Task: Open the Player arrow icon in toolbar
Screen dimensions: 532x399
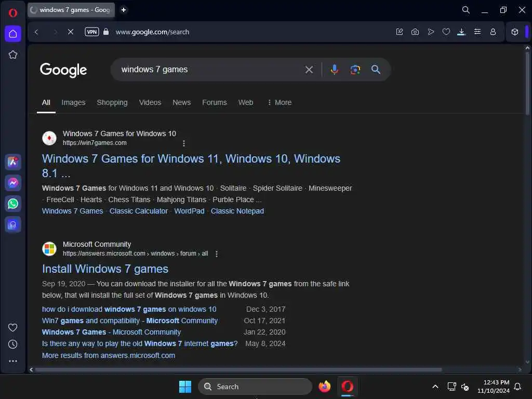Action: 431,32
